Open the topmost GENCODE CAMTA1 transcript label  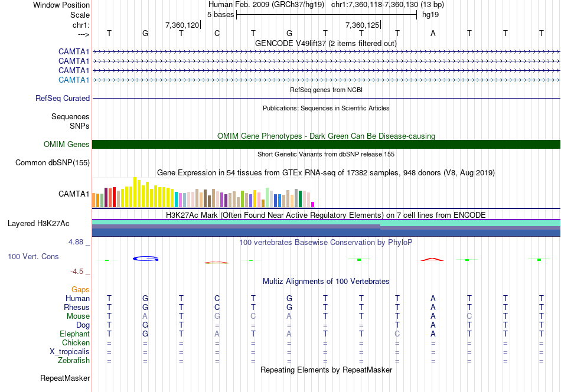[x=74, y=51]
